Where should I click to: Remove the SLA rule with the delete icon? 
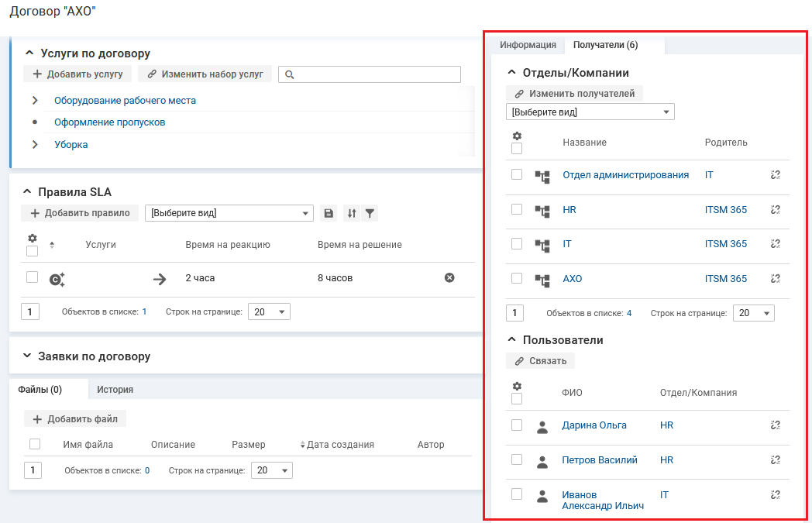tap(449, 277)
